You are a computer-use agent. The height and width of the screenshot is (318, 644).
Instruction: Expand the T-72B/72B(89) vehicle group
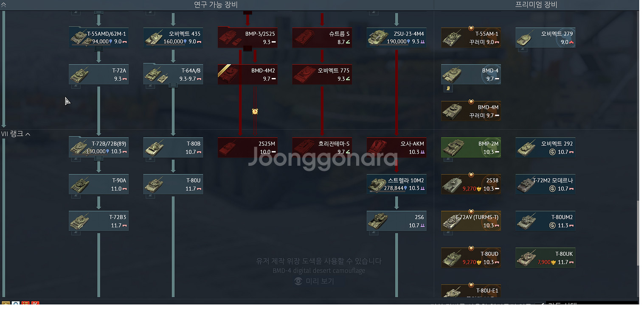tap(98, 158)
